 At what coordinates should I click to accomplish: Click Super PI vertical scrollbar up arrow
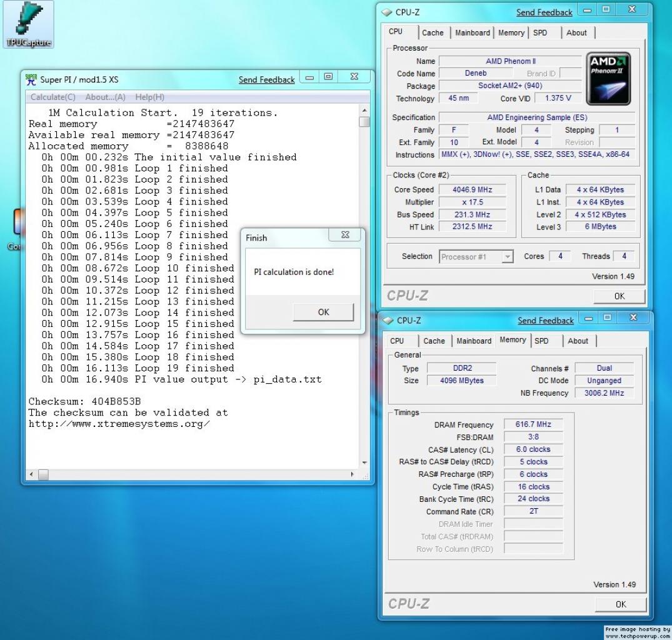click(364, 111)
